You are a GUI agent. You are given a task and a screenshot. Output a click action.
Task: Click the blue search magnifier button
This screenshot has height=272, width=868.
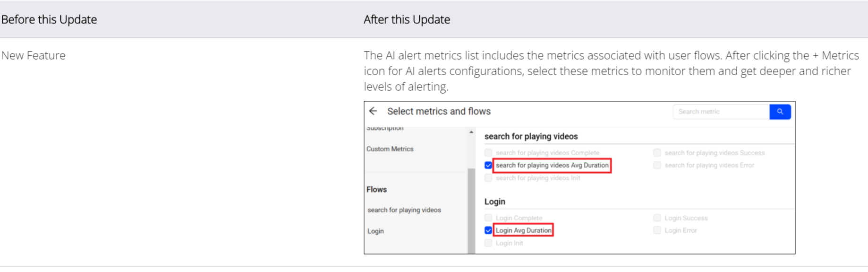[x=780, y=112]
